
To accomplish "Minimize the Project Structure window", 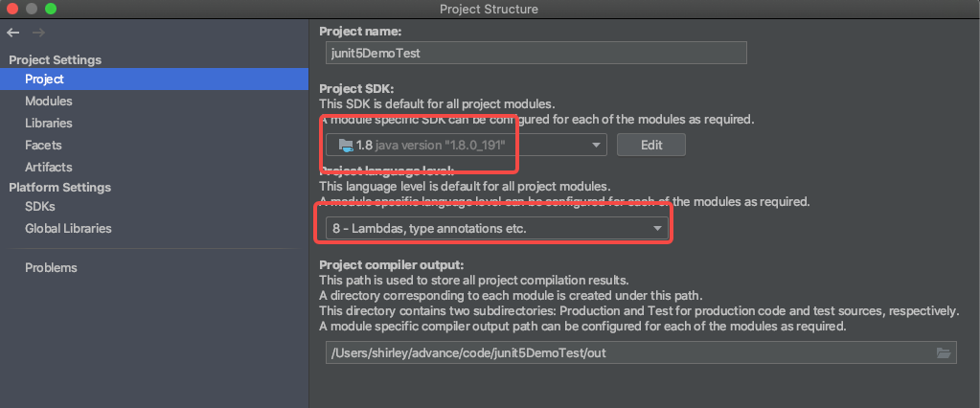I will pos(32,9).
